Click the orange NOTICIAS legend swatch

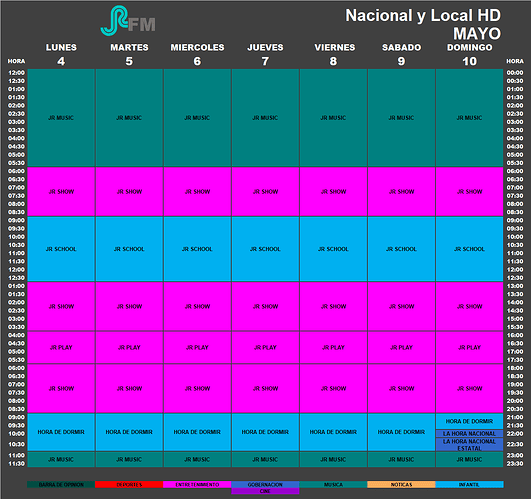401,484
